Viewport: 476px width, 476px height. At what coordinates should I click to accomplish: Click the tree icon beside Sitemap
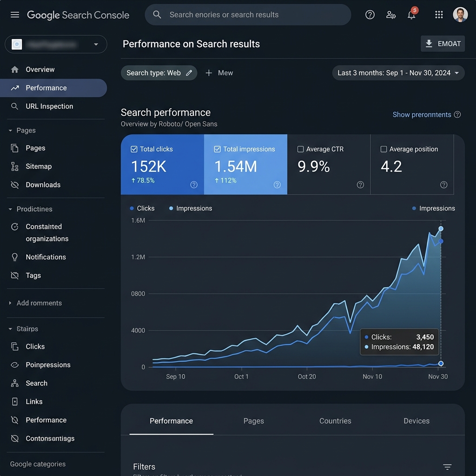14,167
